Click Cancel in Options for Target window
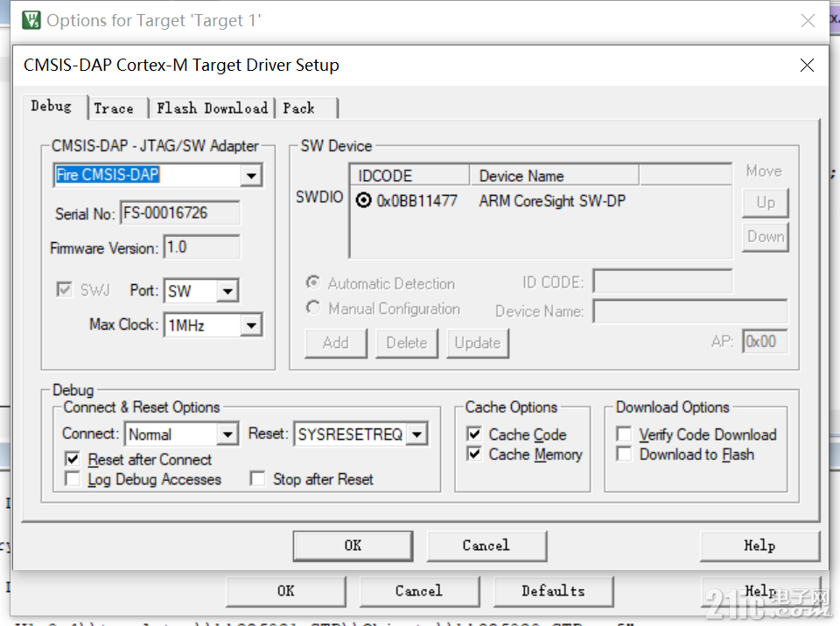 pos(419,591)
